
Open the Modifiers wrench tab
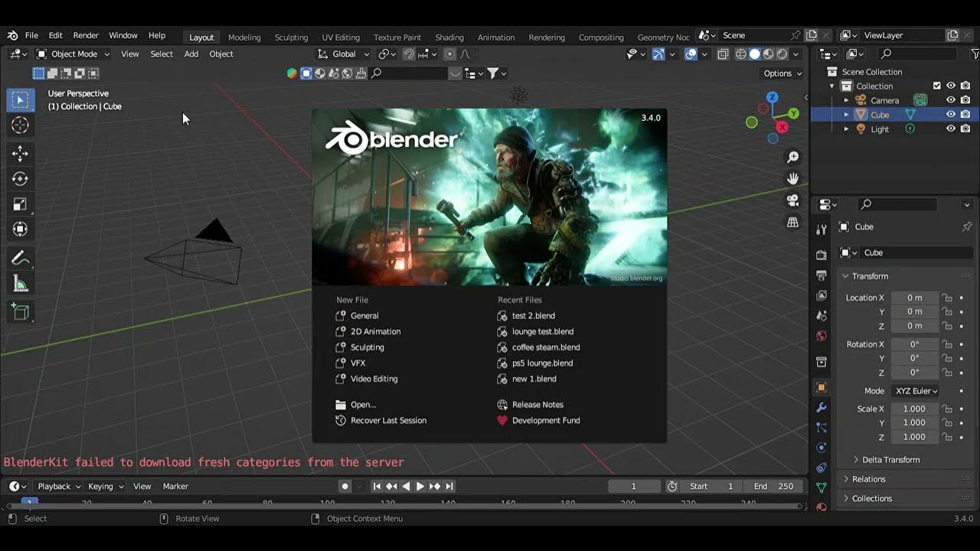pyautogui.click(x=822, y=408)
